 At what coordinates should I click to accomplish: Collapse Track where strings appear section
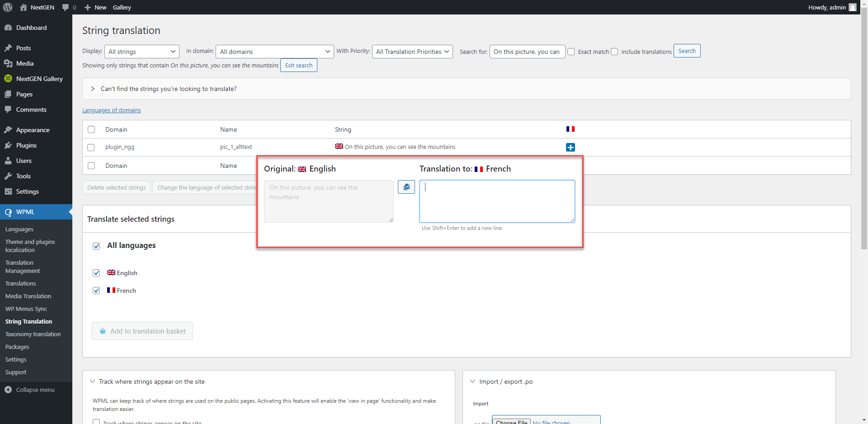pyautogui.click(x=92, y=381)
